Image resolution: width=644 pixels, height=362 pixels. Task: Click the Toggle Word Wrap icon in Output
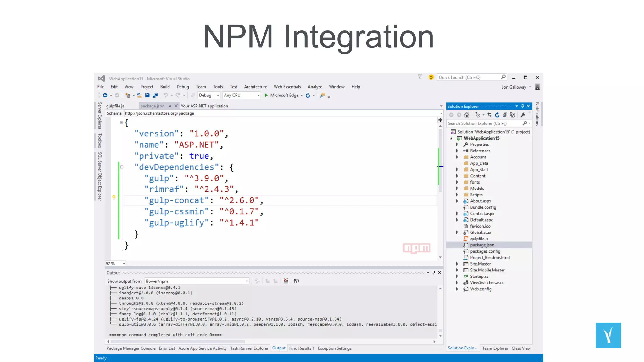[x=296, y=281]
